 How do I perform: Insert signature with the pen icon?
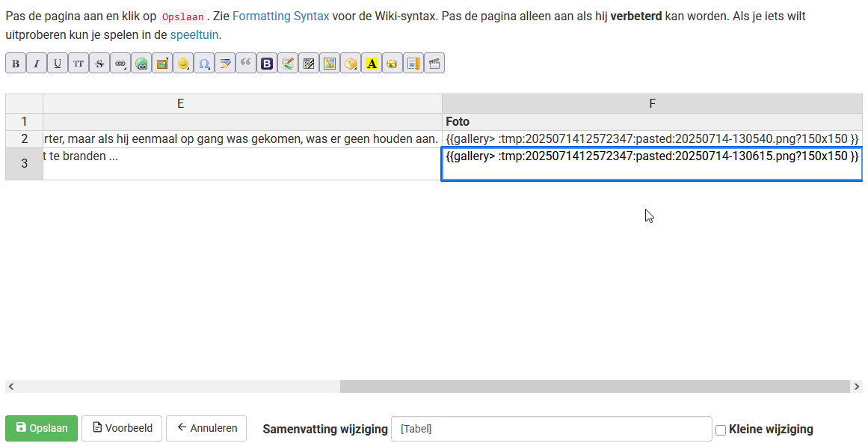point(225,64)
